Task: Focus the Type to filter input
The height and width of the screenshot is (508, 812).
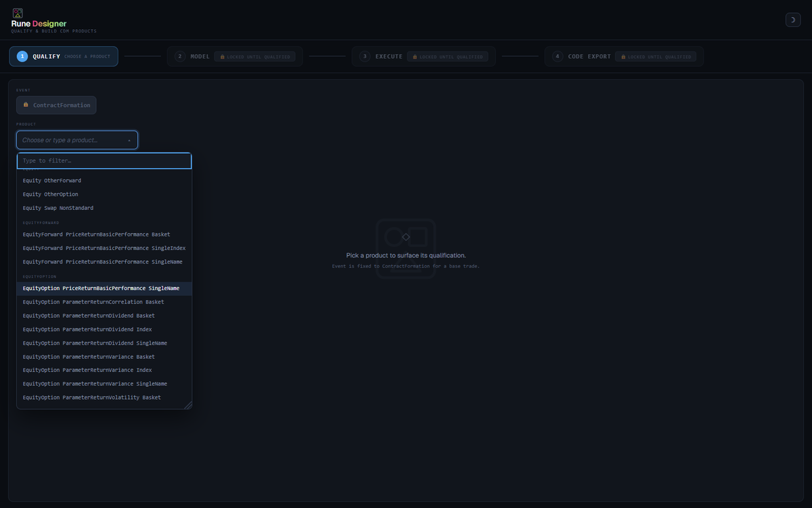Action: (x=104, y=161)
